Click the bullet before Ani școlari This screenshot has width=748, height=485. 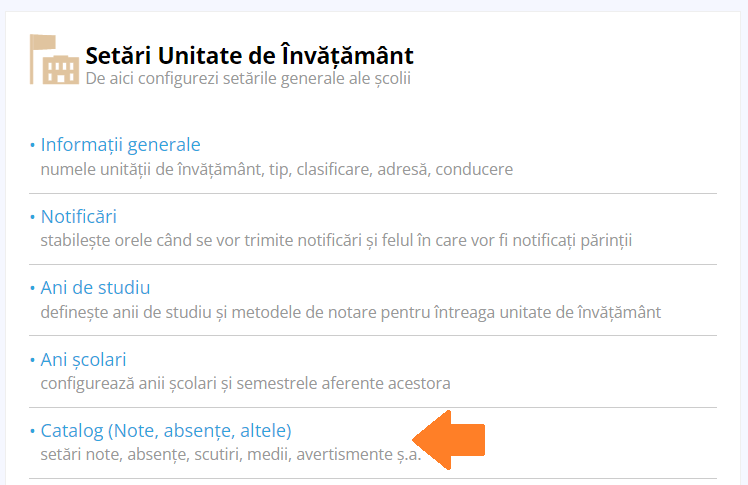pyautogui.click(x=32, y=360)
